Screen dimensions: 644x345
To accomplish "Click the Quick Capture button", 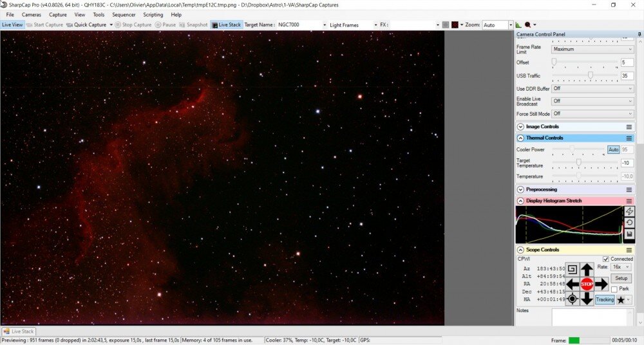I will click(86, 24).
